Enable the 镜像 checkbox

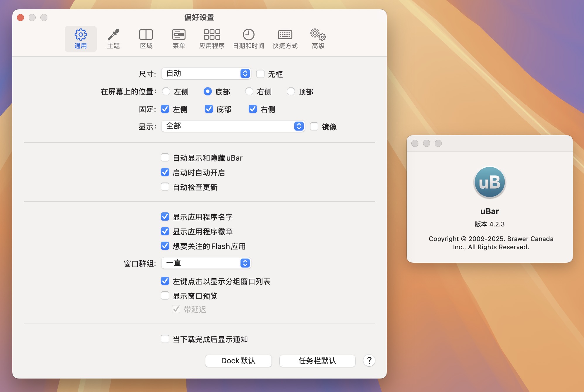tap(314, 126)
